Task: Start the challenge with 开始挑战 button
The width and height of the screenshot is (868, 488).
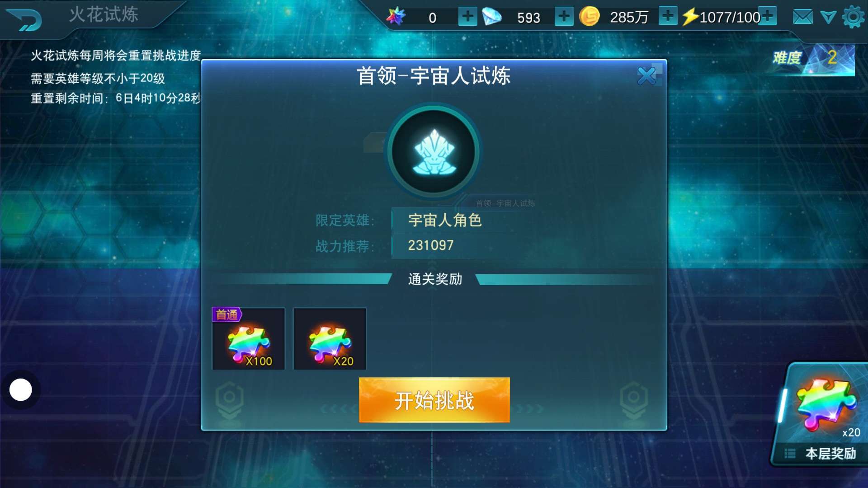Action: point(434,400)
